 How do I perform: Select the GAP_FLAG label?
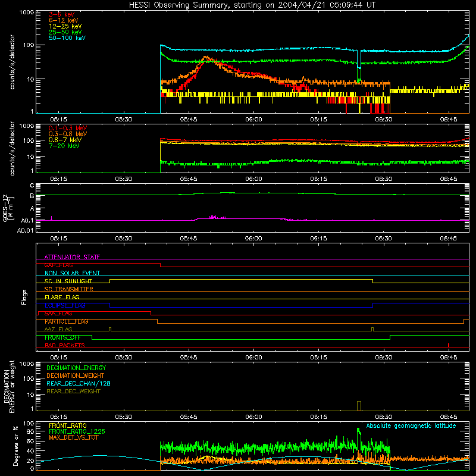pos(58,265)
